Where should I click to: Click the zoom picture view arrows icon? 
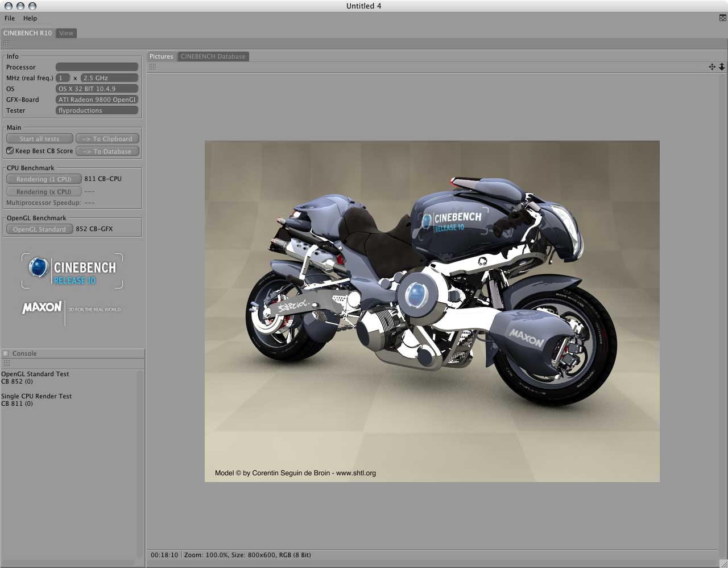pyautogui.click(x=722, y=67)
